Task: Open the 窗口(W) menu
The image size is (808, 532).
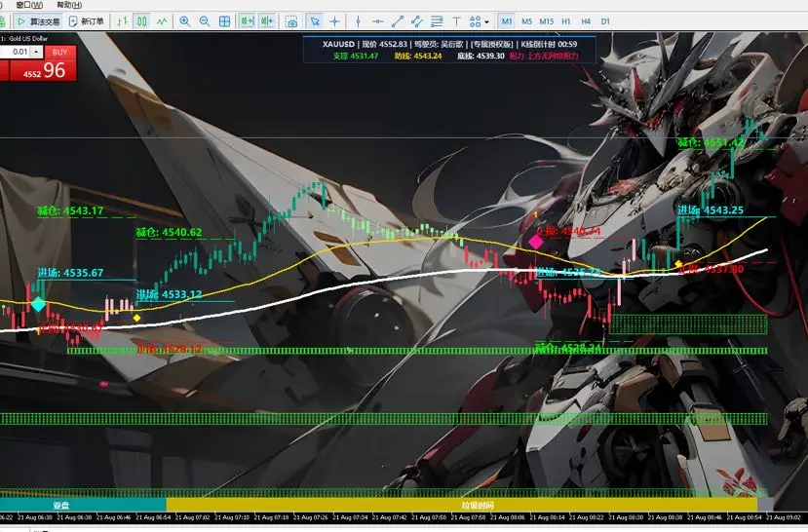Action: (29, 5)
